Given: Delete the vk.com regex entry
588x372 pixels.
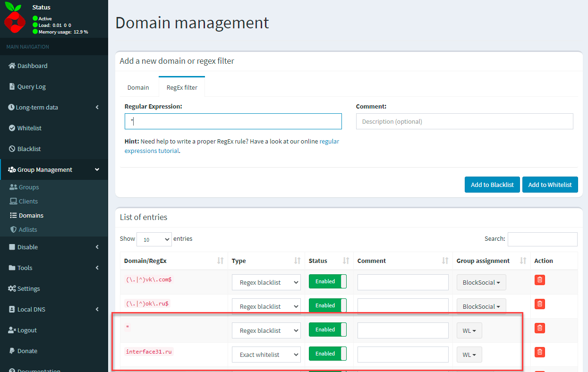Looking at the screenshot, I should [540, 280].
